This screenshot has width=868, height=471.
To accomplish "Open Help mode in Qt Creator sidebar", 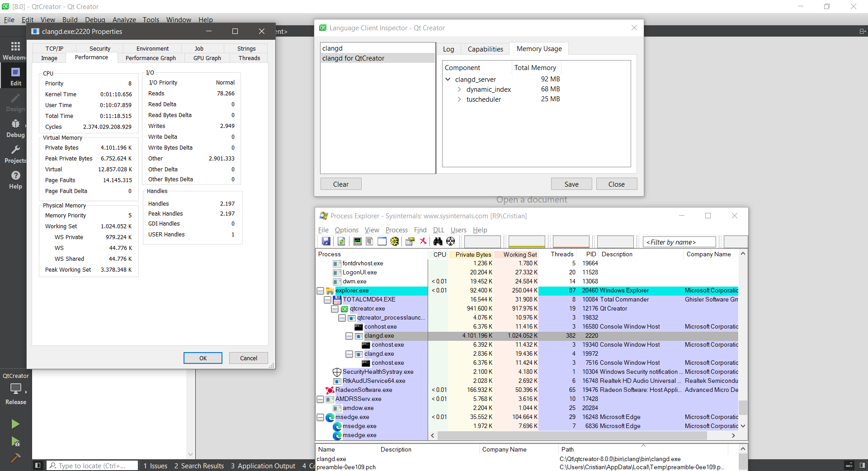I will click(x=15, y=180).
